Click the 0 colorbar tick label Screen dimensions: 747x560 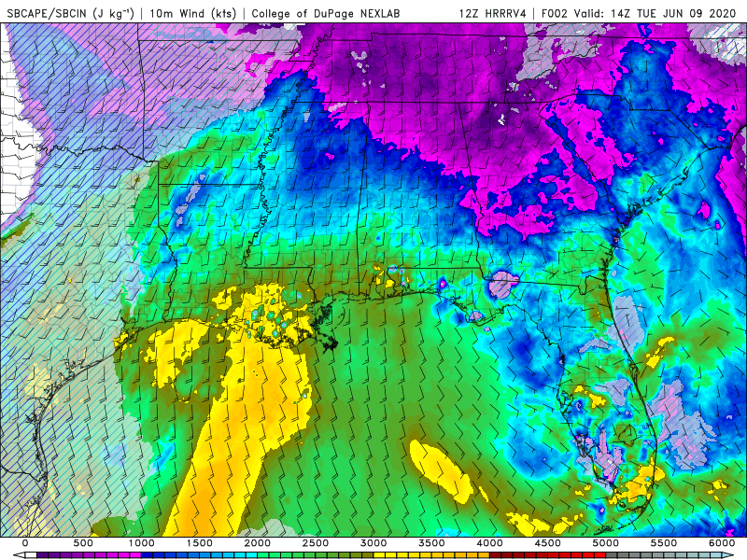(25, 543)
